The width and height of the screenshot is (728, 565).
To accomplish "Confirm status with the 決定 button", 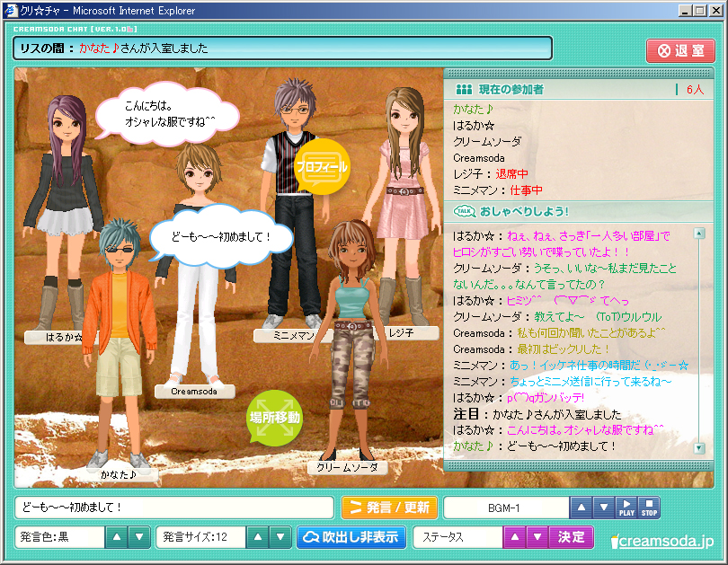I will [x=572, y=538].
